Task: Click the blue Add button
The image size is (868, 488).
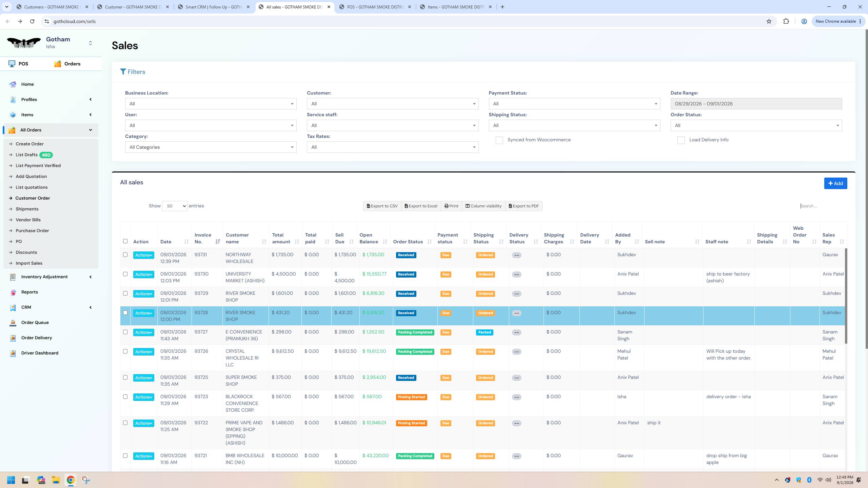Action: [x=835, y=183]
